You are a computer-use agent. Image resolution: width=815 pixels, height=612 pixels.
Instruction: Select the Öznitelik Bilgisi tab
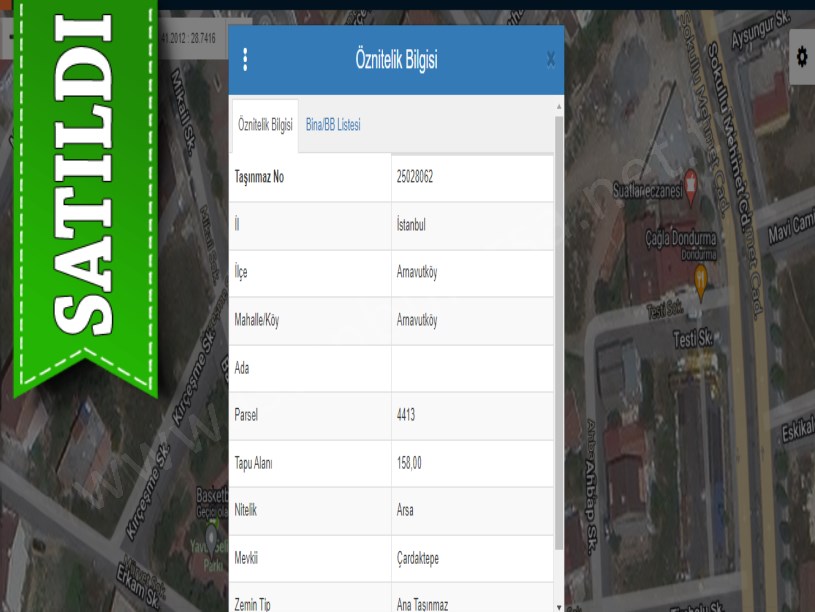(x=265, y=125)
